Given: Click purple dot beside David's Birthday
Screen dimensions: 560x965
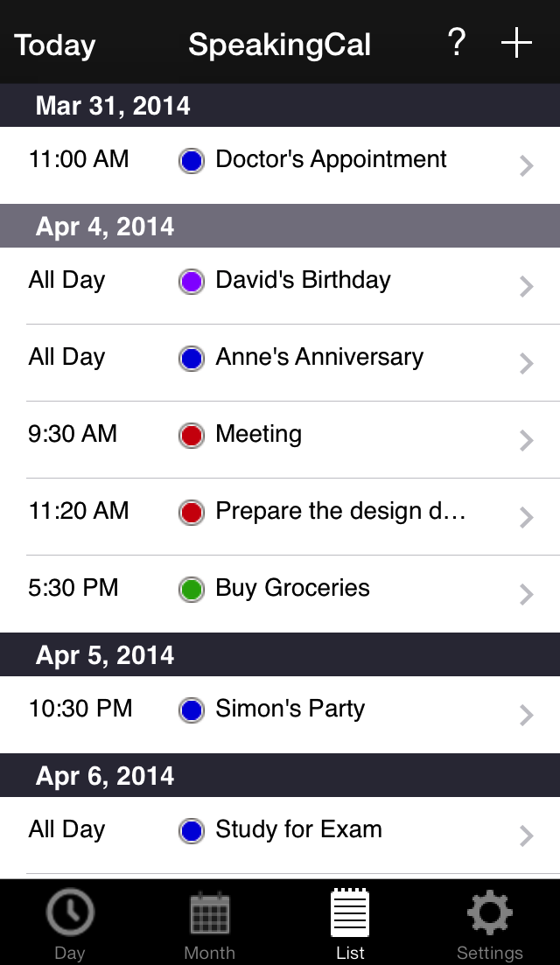Looking at the screenshot, I should click(x=192, y=282).
